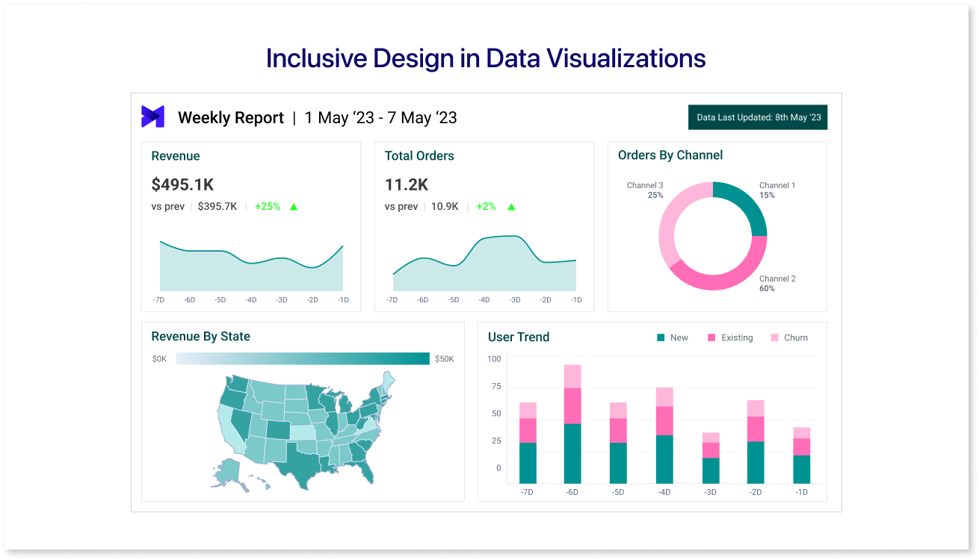This screenshot has width=979, height=560.
Task: Click the purple logo beside Weekly Report
Action: tap(152, 117)
